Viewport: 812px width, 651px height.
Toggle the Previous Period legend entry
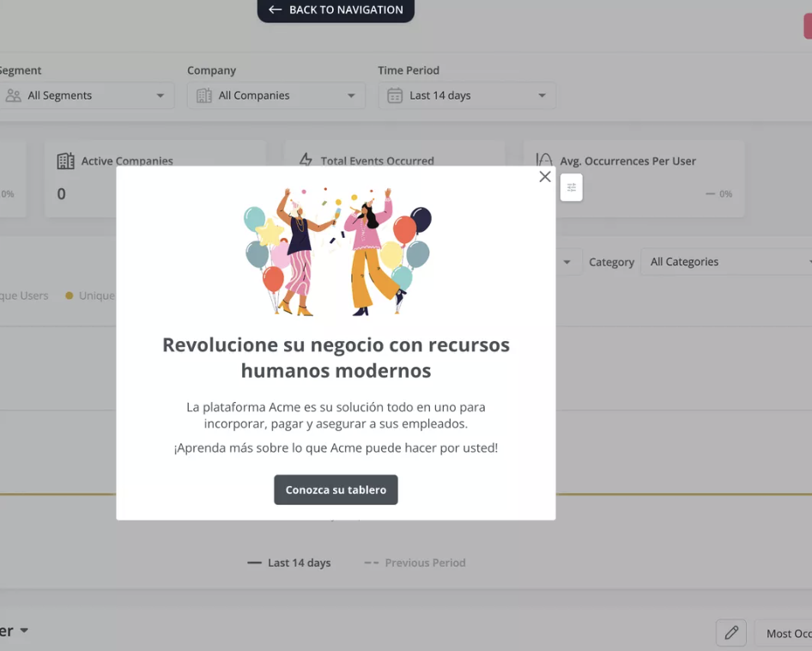point(415,563)
